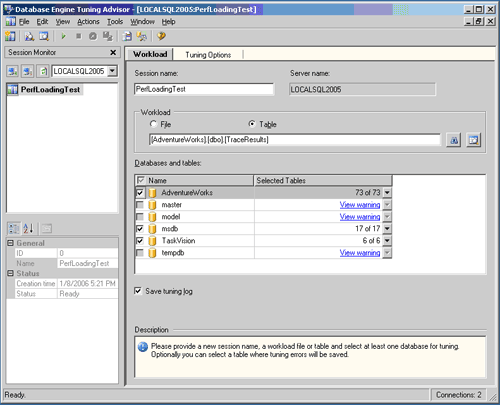The image size is (500, 405).
Task: Click the tempdb database cylinder icon
Action: point(152,253)
